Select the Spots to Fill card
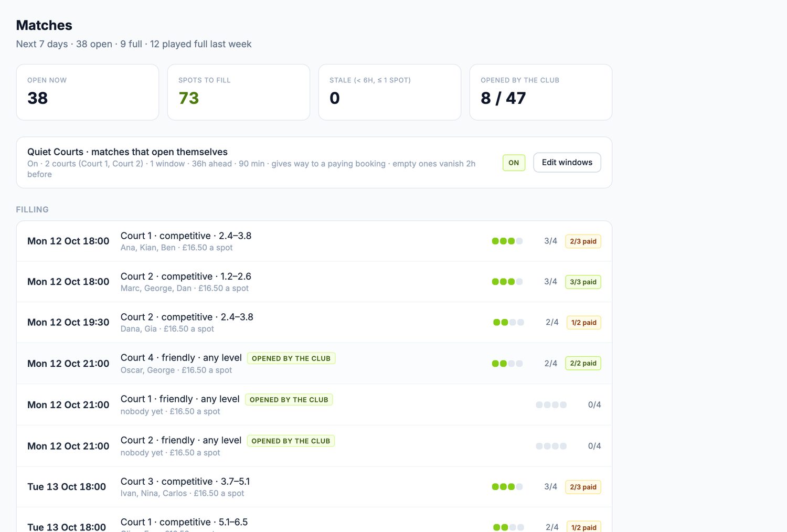 (x=239, y=92)
